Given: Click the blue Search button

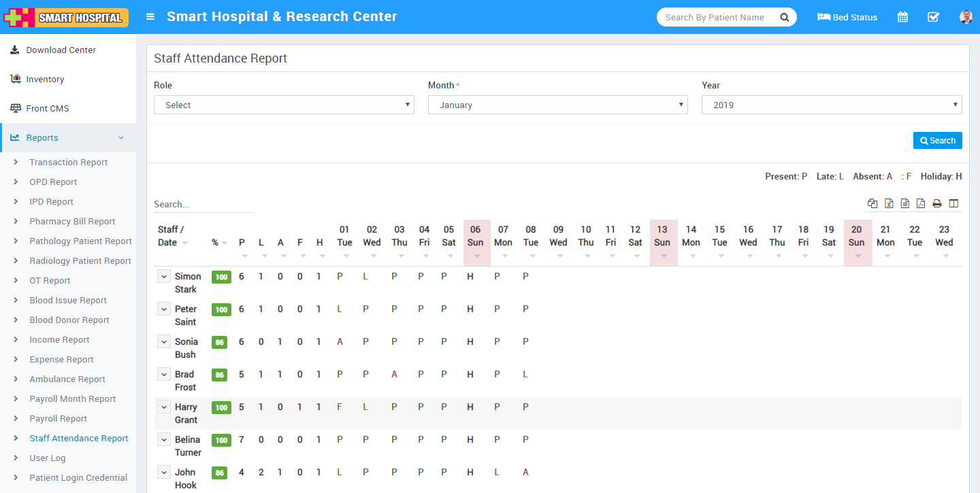Looking at the screenshot, I should pos(937,140).
